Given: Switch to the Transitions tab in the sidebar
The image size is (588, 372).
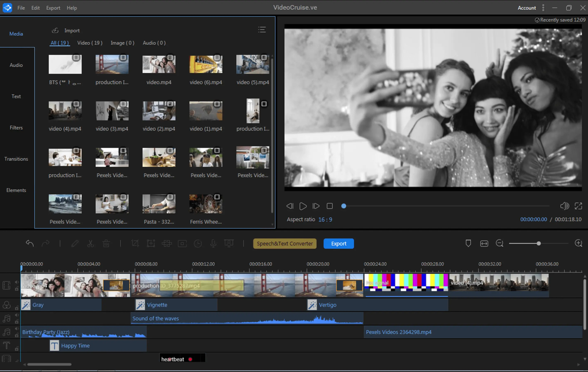Looking at the screenshot, I should (x=16, y=159).
